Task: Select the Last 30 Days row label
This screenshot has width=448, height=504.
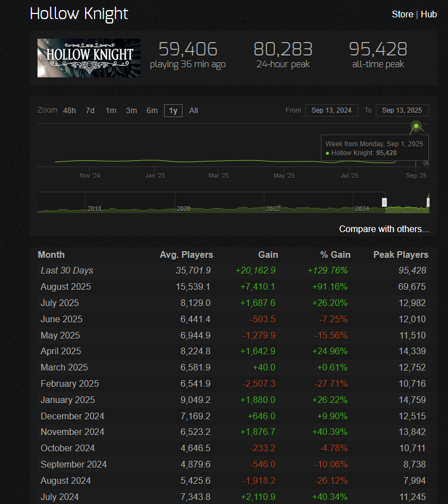Action: pyautogui.click(x=67, y=270)
